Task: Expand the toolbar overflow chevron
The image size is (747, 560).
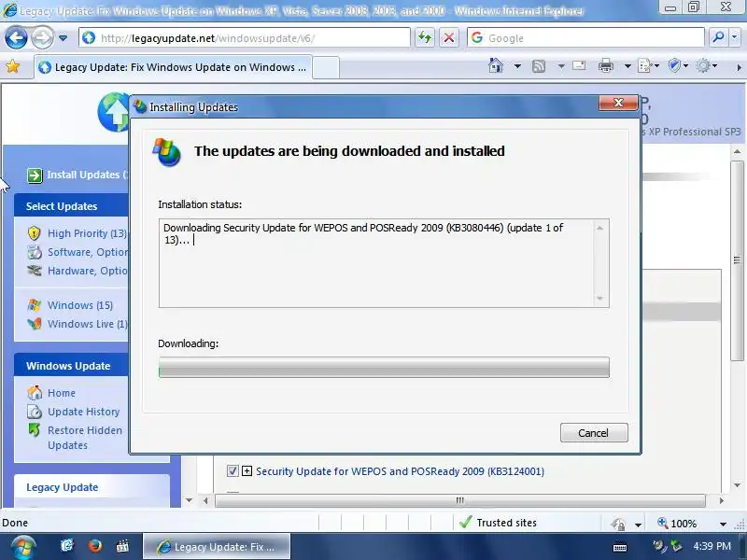Action: (739, 67)
